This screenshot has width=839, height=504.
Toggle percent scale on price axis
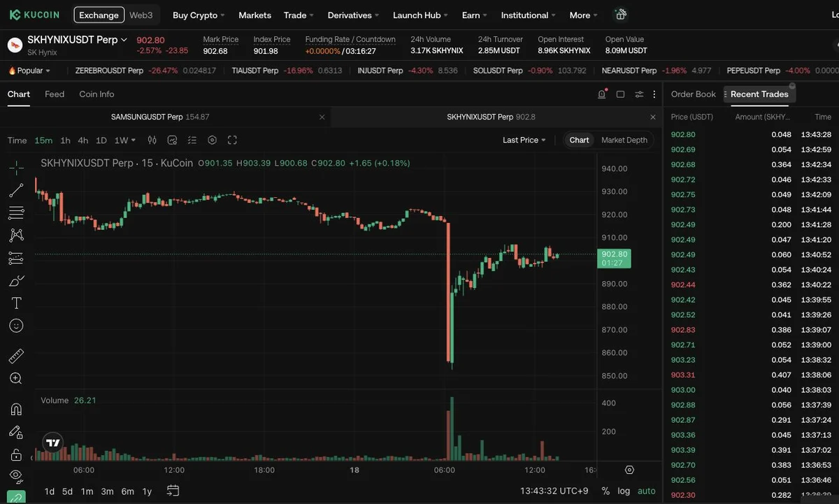point(605,491)
